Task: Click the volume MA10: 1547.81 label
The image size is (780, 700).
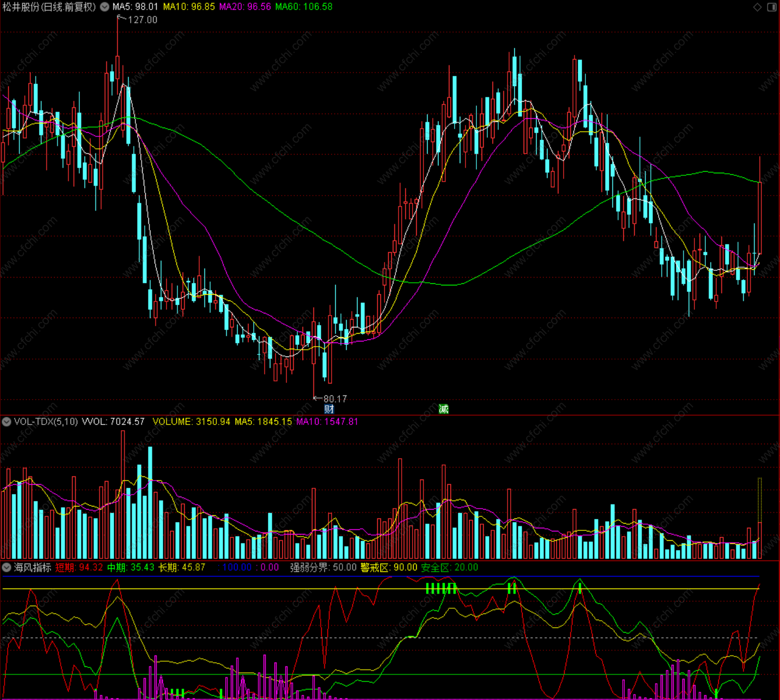Action: pyautogui.click(x=327, y=422)
